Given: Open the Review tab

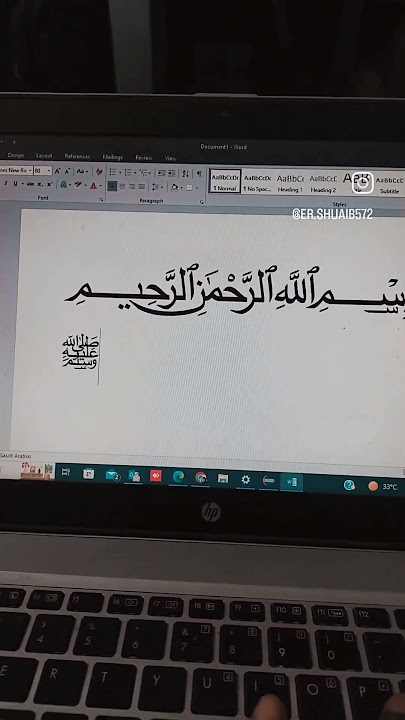Looking at the screenshot, I should 144,158.
